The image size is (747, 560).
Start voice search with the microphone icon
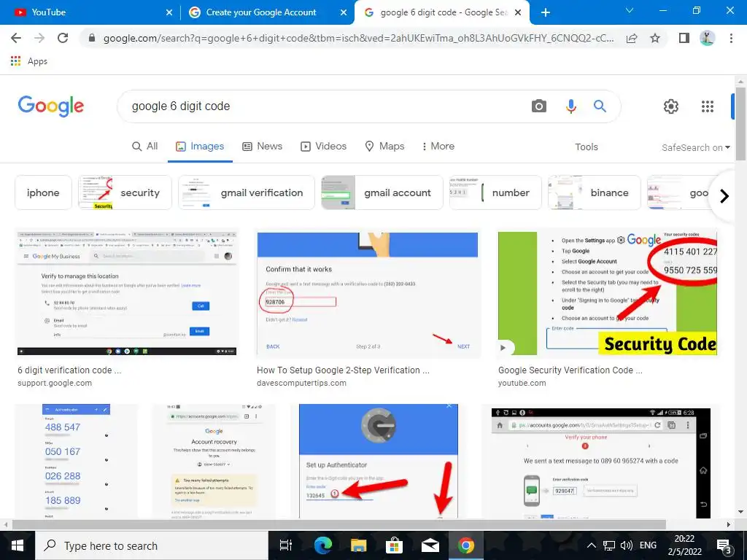tap(570, 106)
